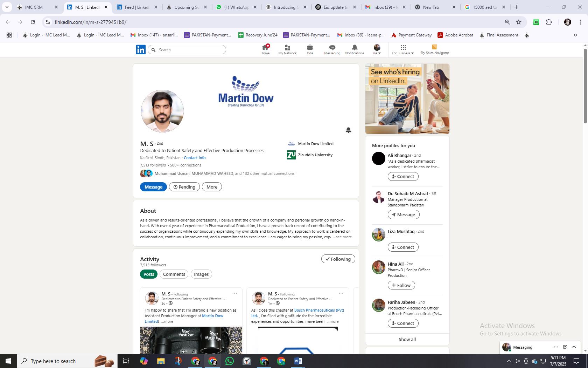Screen dimensions: 588x368
Task: Open options on M. S 1w post
Action: point(341,293)
